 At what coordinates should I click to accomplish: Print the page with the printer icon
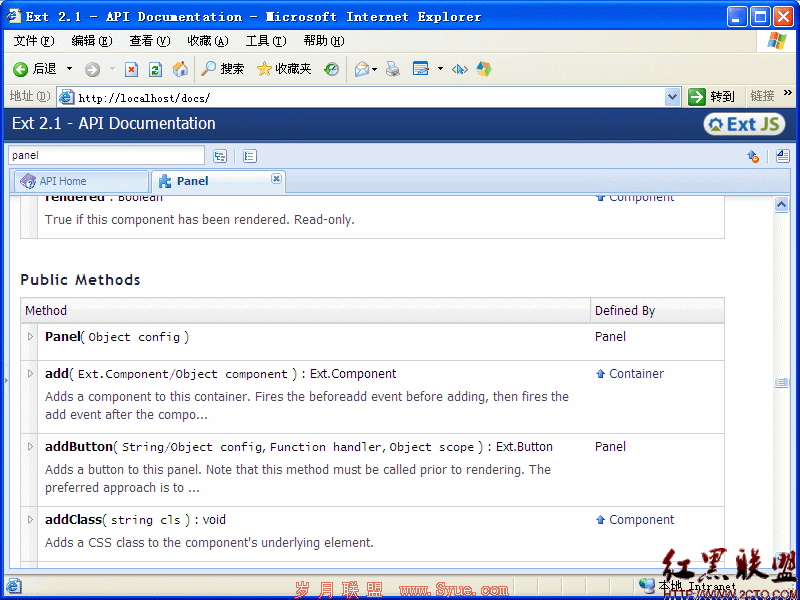pyautogui.click(x=393, y=69)
